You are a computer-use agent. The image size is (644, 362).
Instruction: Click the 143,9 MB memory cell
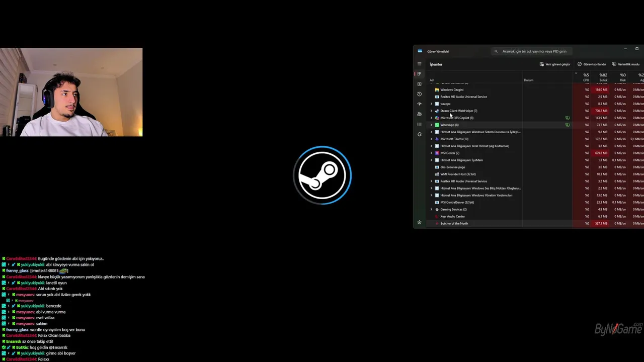(x=601, y=118)
